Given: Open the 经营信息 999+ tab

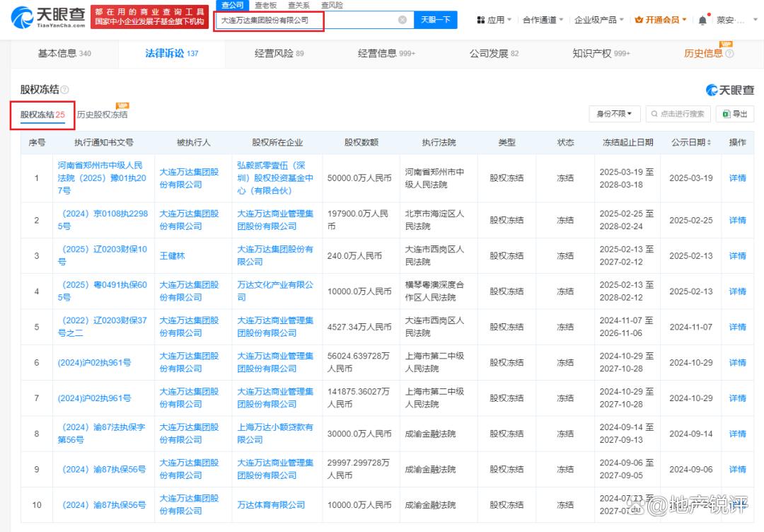Looking at the screenshot, I should click(x=386, y=54).
